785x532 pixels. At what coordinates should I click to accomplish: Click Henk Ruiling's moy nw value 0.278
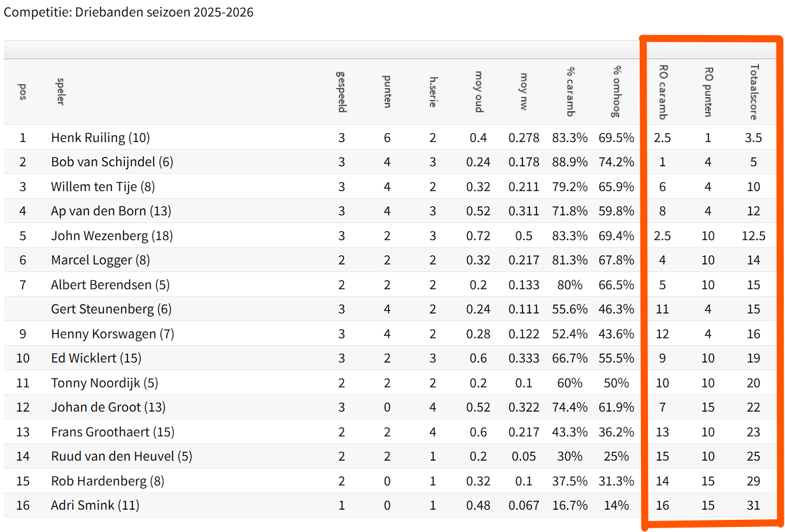pos(524,138)
